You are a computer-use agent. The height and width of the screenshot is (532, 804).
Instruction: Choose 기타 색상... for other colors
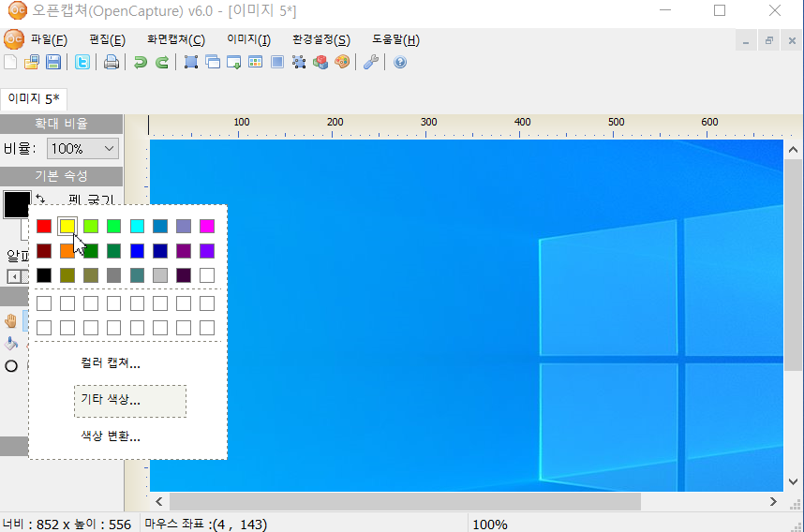130,401
